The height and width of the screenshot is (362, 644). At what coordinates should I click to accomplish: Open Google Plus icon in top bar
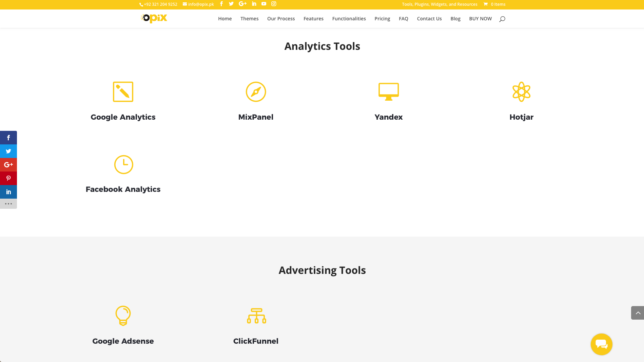tap(242, 4)
